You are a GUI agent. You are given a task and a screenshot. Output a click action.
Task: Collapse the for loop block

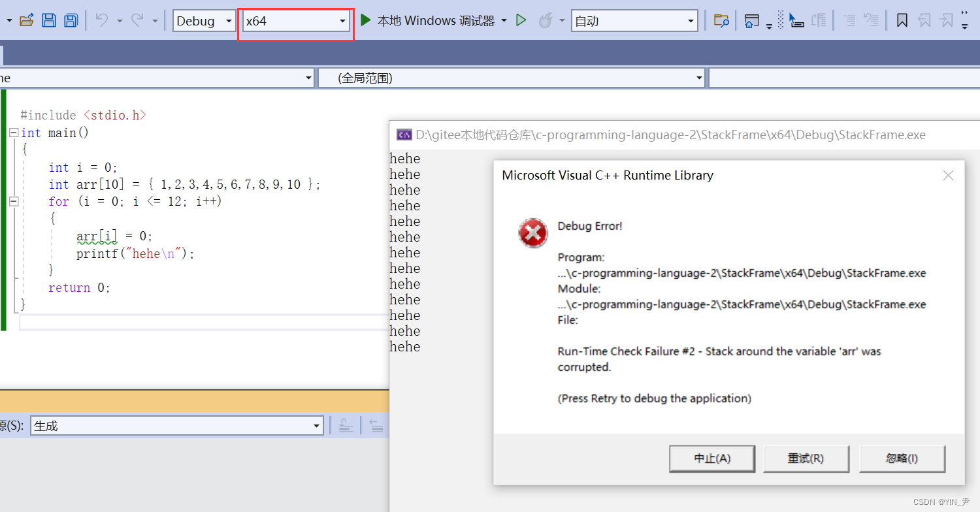(x=14, y=202)
